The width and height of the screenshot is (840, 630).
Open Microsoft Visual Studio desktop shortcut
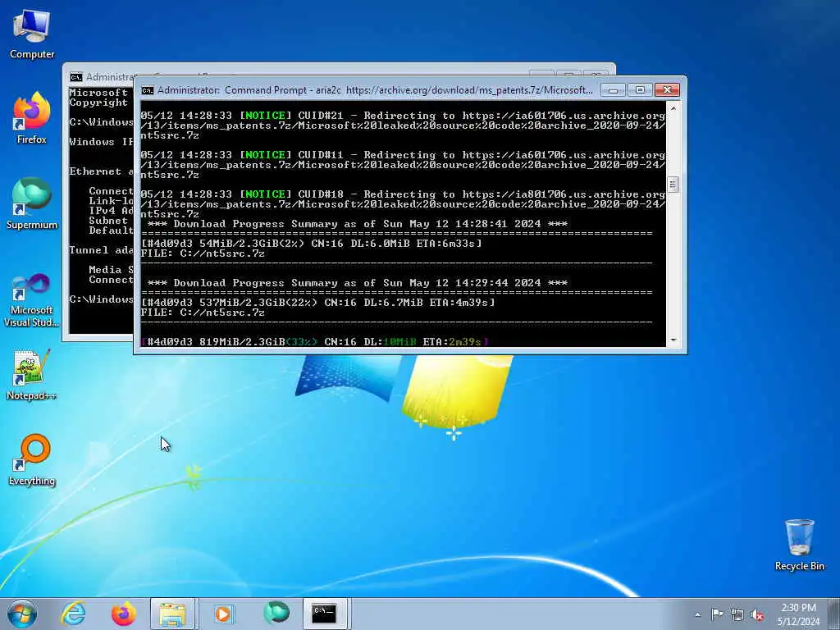click(32, 300)
